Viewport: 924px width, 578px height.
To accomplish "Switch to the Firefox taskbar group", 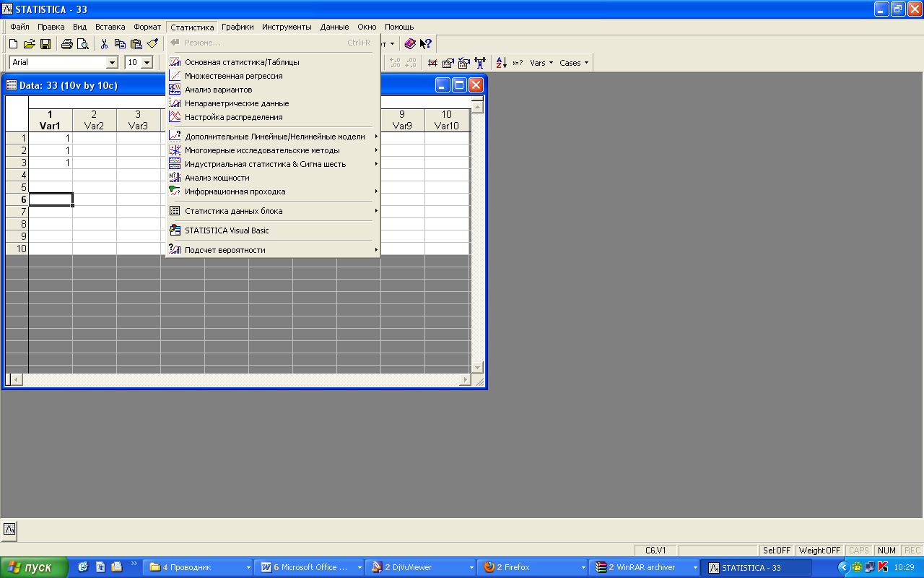I will (531, 567).
